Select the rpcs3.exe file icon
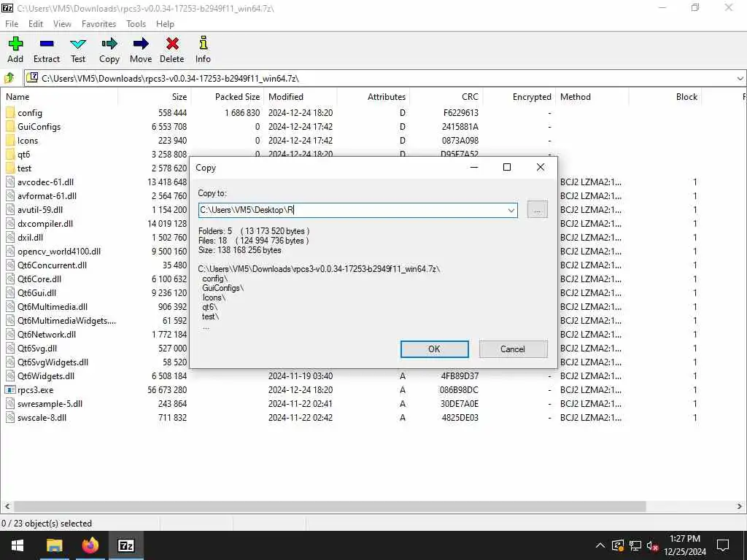The width and height of the screenshot is (747, 560). (x=10, y=390)
